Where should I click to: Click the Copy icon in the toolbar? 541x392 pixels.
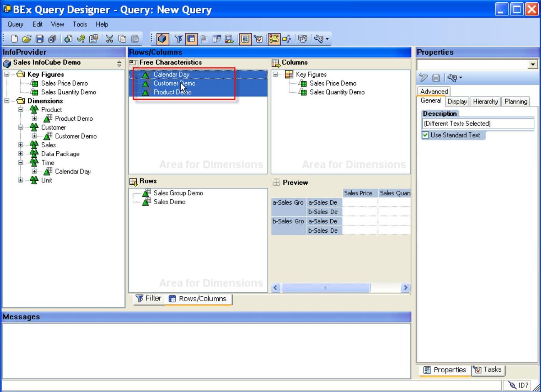point(122,38)
